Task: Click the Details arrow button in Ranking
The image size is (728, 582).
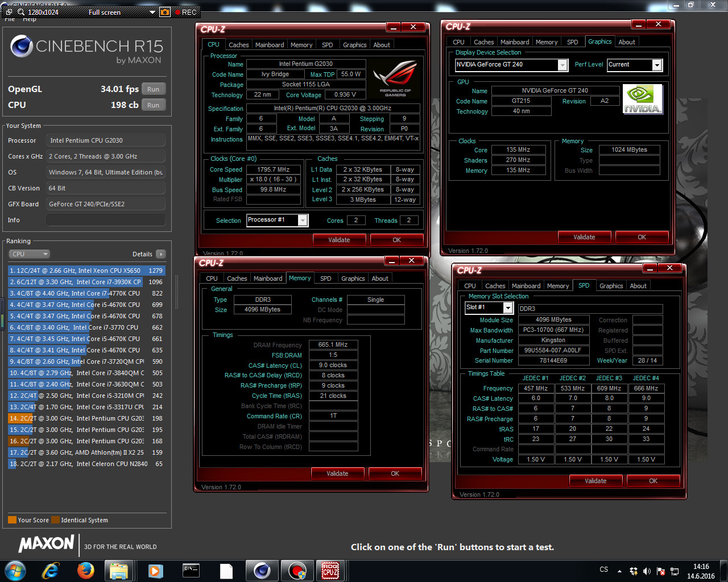Action: 161,254
